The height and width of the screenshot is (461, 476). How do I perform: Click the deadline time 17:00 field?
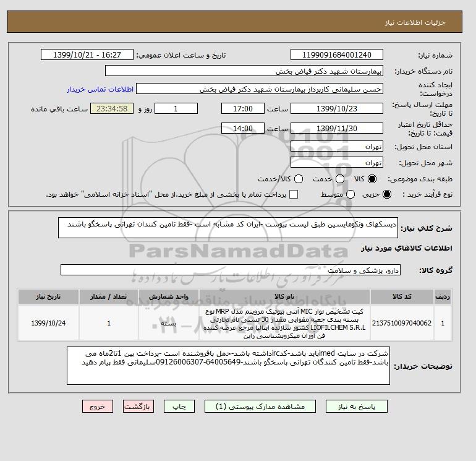[243, 108]
